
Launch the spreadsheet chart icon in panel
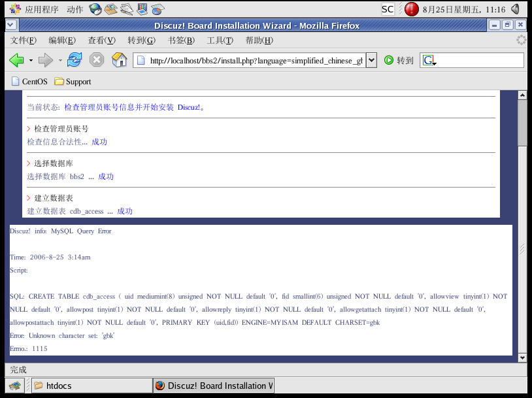[x=157, y=9]
